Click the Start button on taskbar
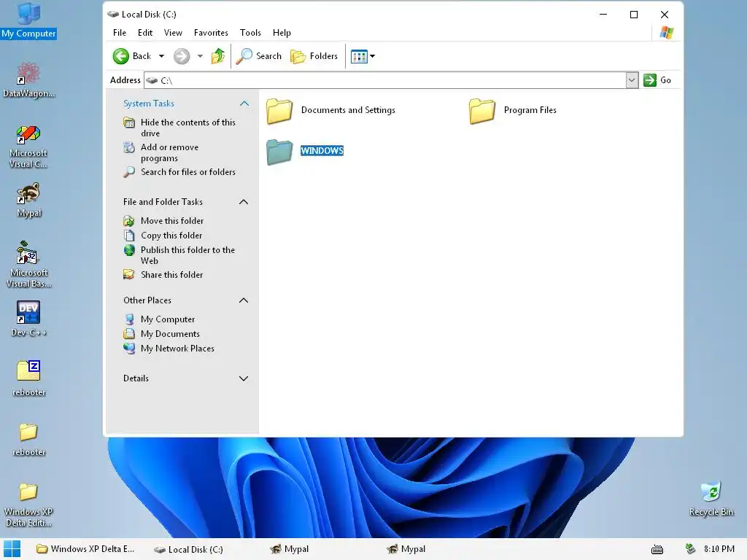Image resolution: width=747 pixels, height=560 pixels. [12, 549]
